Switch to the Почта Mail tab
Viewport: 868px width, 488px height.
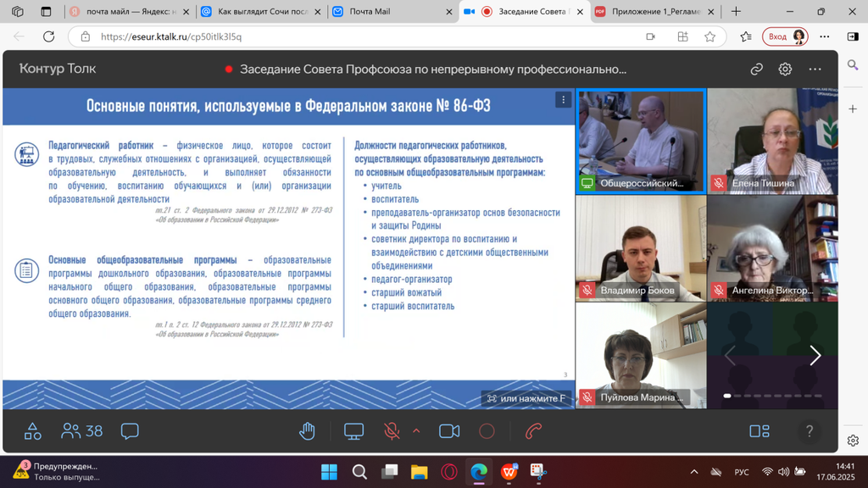click(390, 12)
